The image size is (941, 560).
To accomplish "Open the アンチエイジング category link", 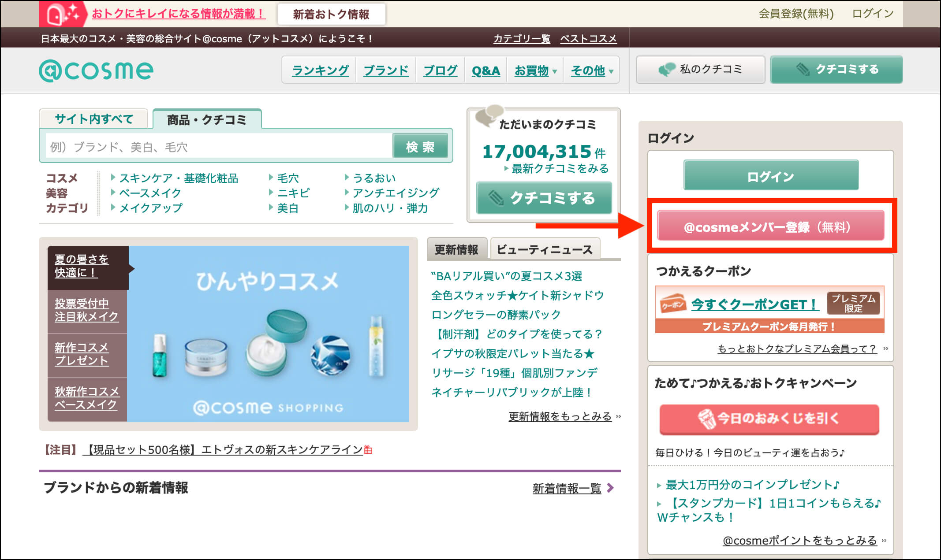I will coord(396,193).
